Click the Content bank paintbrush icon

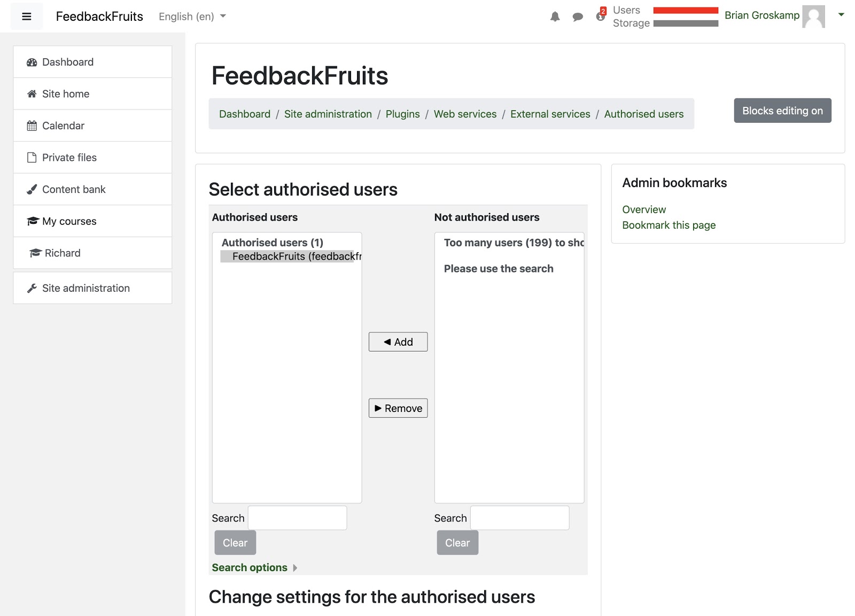pyautogui.click(x=32, y=189)
